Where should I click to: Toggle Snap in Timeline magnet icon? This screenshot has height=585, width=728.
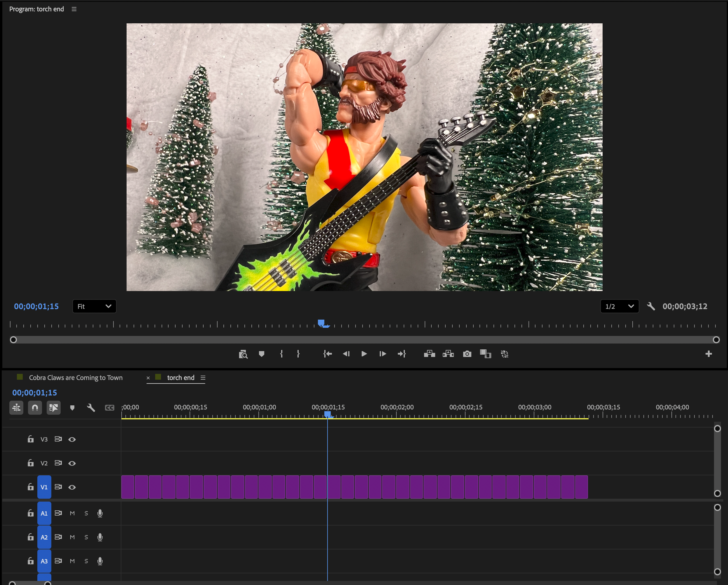35,408
